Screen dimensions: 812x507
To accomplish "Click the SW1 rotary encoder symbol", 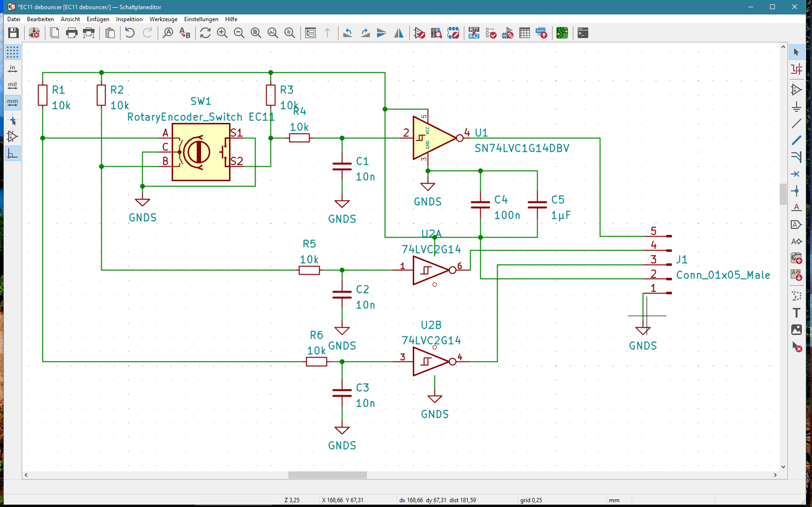I will (x=201, y=152).
